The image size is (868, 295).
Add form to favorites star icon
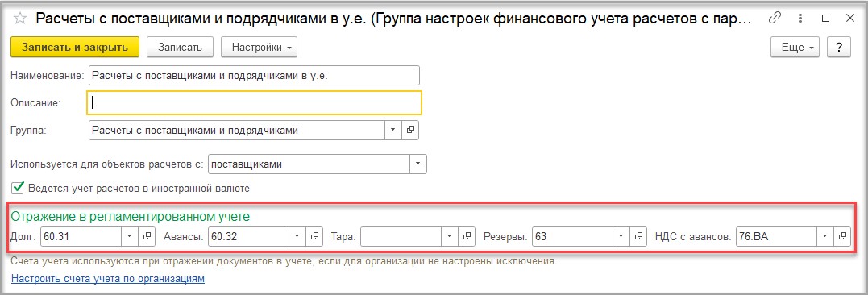tap(20, 19)
